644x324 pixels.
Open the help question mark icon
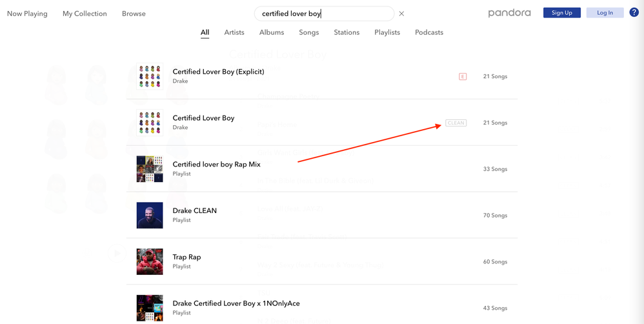[x=634, y=12]
